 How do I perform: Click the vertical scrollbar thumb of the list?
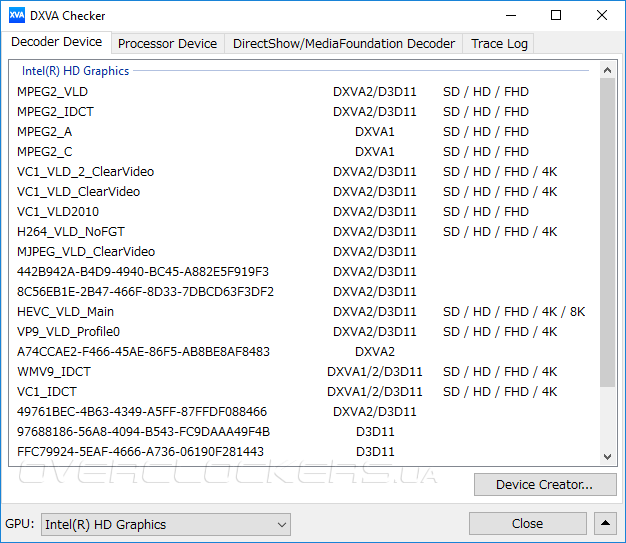coord(607,232)
